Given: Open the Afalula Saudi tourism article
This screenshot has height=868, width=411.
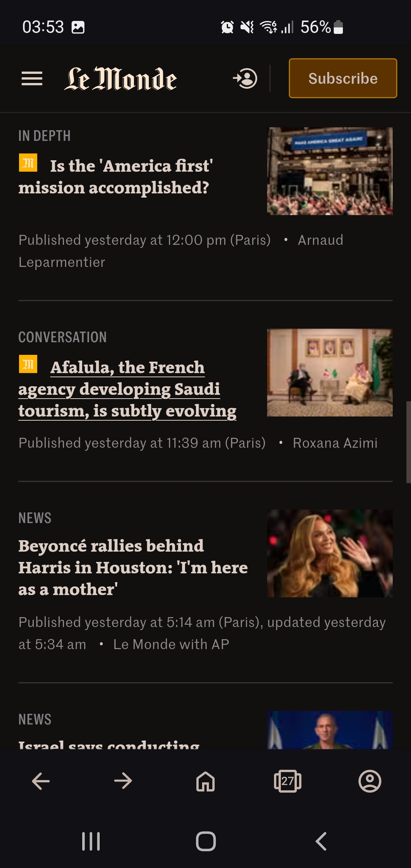Looking at the screenshot, I should 127,389.
